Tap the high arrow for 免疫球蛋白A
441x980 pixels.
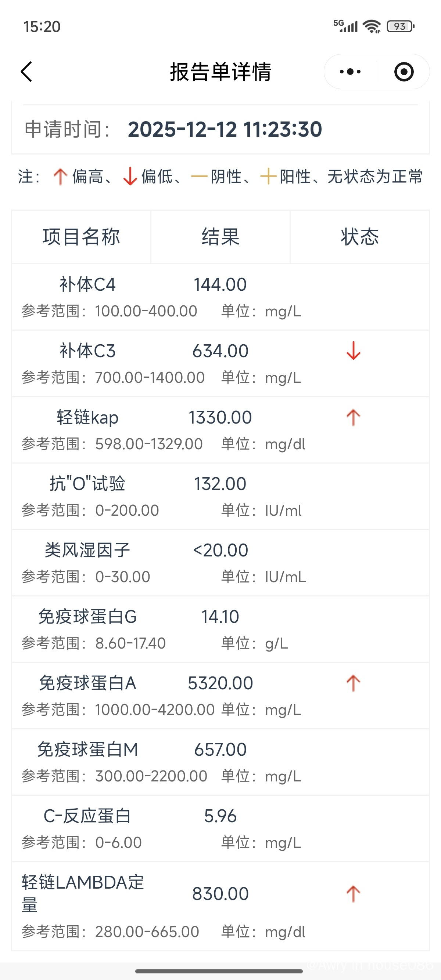[x=354, y=683]
